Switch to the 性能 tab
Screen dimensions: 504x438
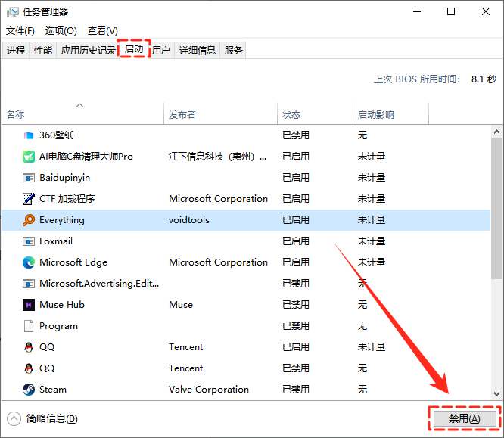(x=43, y=50)
